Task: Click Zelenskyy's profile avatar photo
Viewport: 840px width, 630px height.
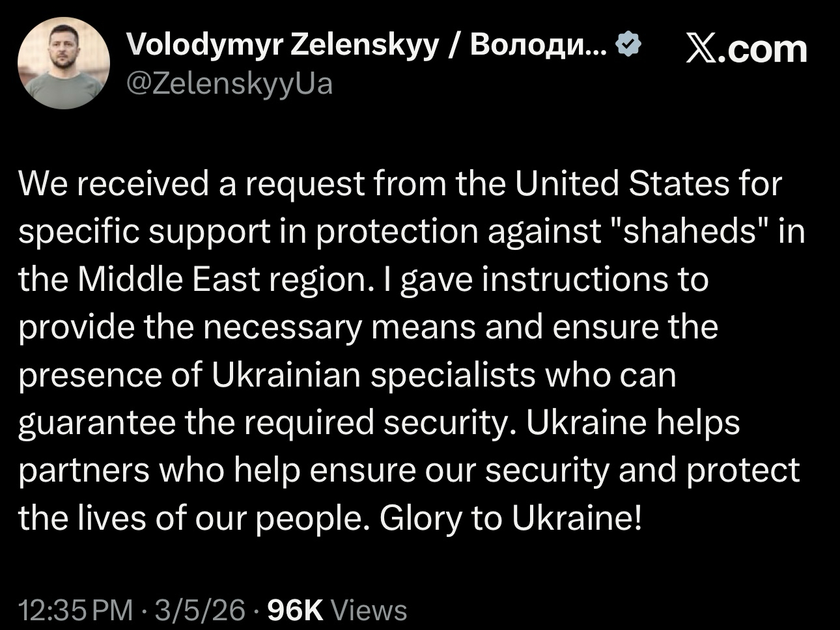Action: pos(64,62)
